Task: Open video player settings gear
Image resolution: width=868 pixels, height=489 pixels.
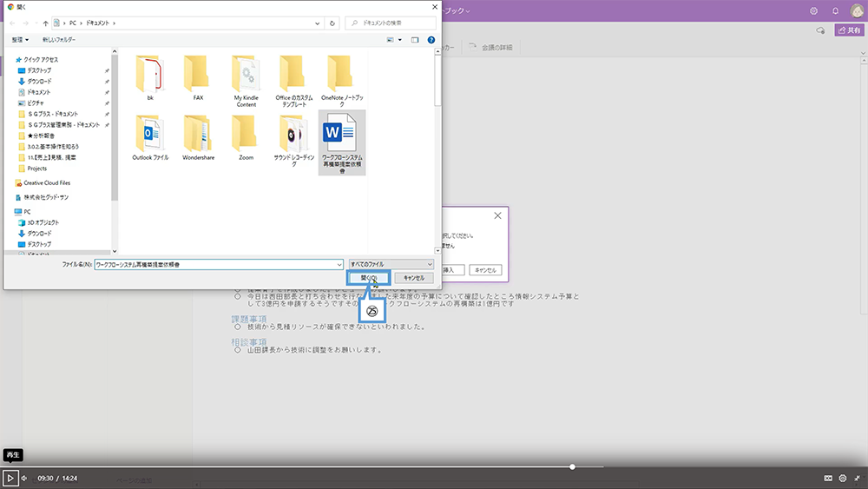Action: [x=843, y=478]
